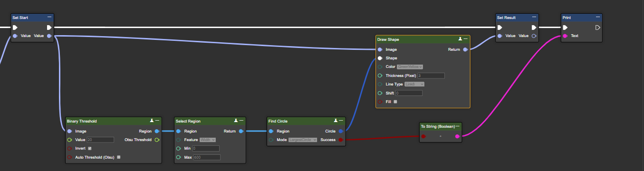644x171 pixels.
Task: Open the Set Start node's menu dots
Action: tap(49, 18)
